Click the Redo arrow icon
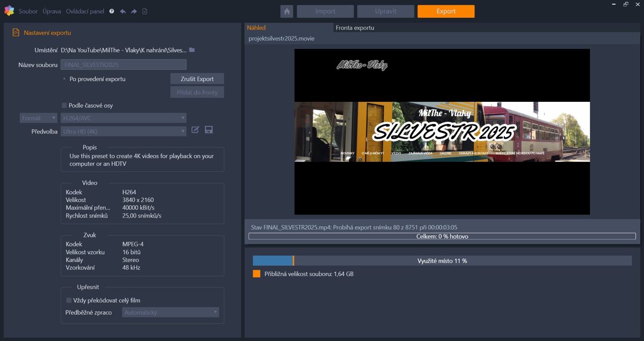This screenshot has height=341, width=644. tap(133, 11)
